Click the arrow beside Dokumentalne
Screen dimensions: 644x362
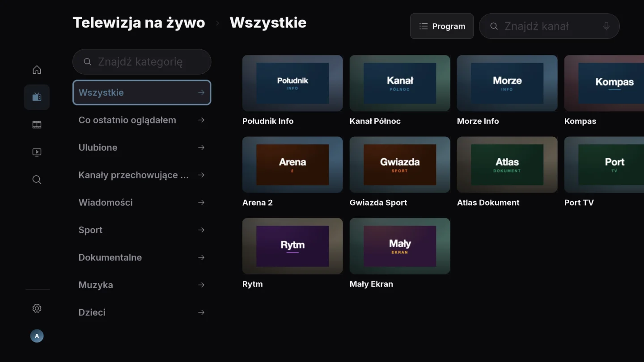[201, 257]
